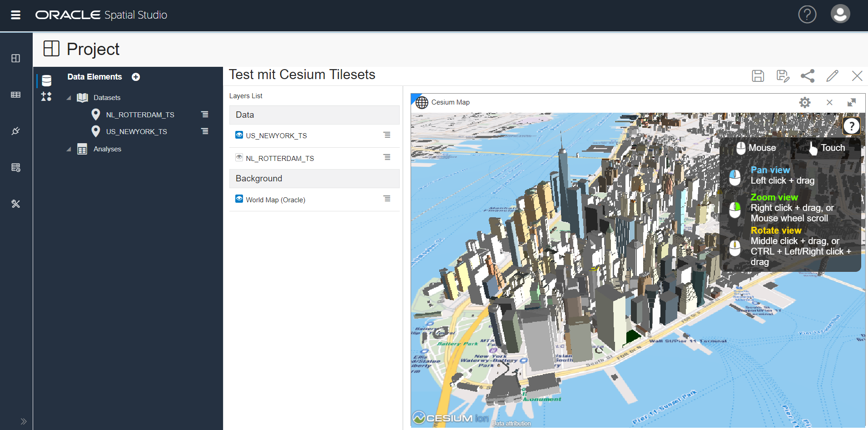
Task: Open the US_NEWYORK_TS layer options menu
Action: click(387, 135)
